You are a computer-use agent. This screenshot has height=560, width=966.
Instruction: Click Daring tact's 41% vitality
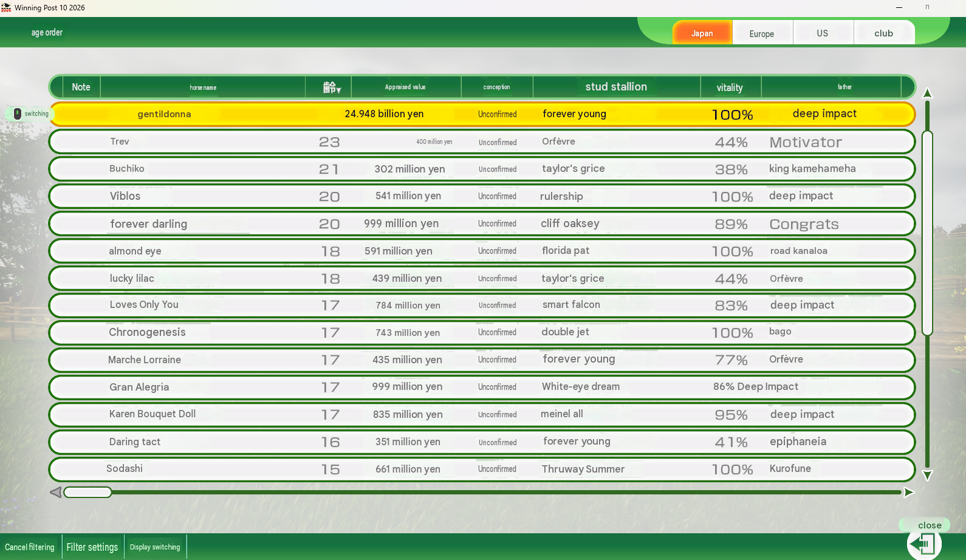731,443
